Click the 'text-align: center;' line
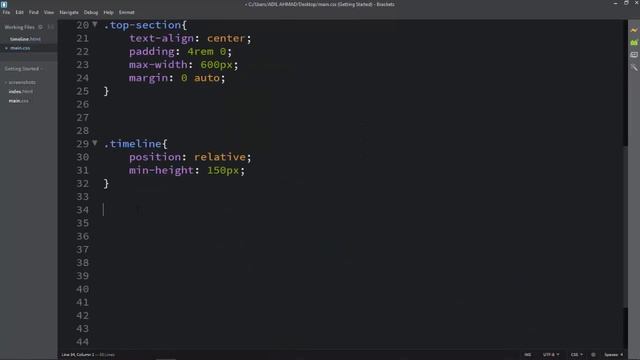Screen dimensions: 640x360 [x=190, y=38]
